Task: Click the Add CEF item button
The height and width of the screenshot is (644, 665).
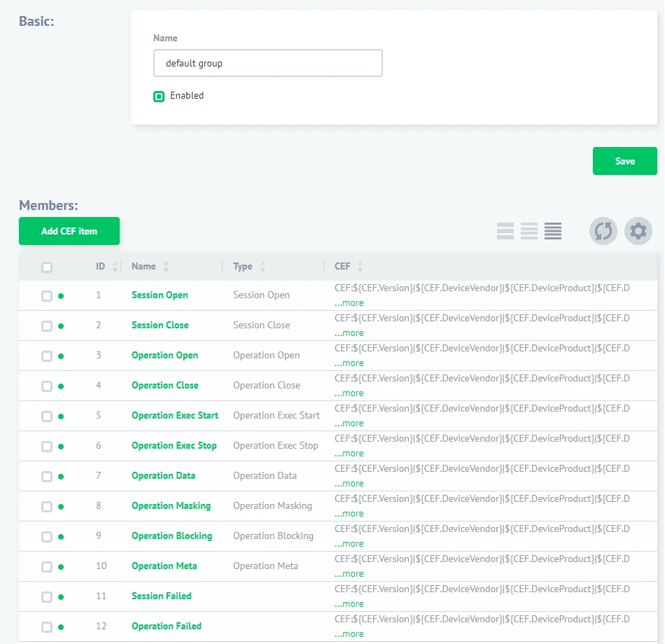Action: [x=69, y=231]
